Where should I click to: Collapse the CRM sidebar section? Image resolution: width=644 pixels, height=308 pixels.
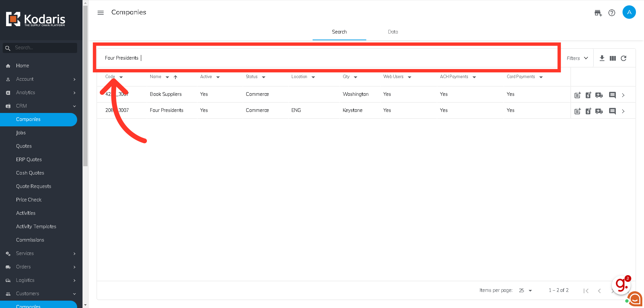point(41,106)
